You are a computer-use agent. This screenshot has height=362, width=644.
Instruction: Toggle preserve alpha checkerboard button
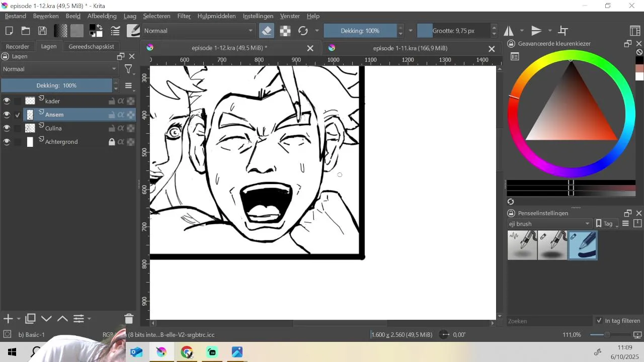tap(285, 31)
